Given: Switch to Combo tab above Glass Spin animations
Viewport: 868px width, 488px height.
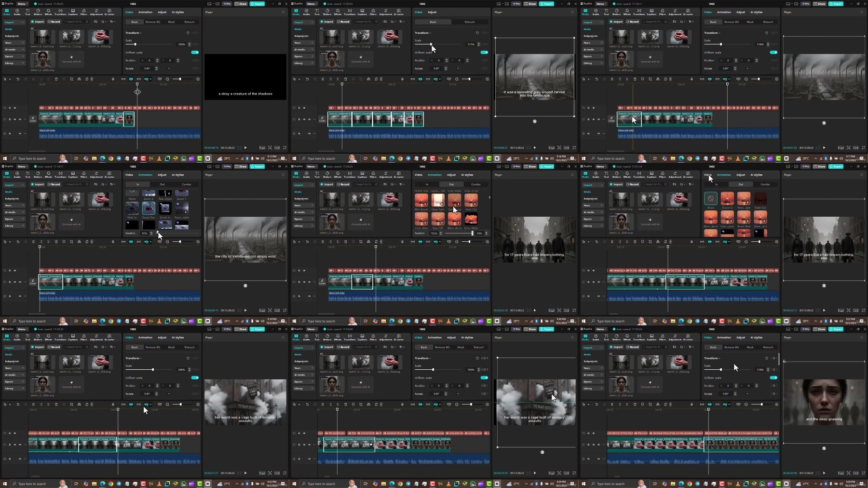Looking at the screenshot, I should pyautogui.click(x=475, y=184).
